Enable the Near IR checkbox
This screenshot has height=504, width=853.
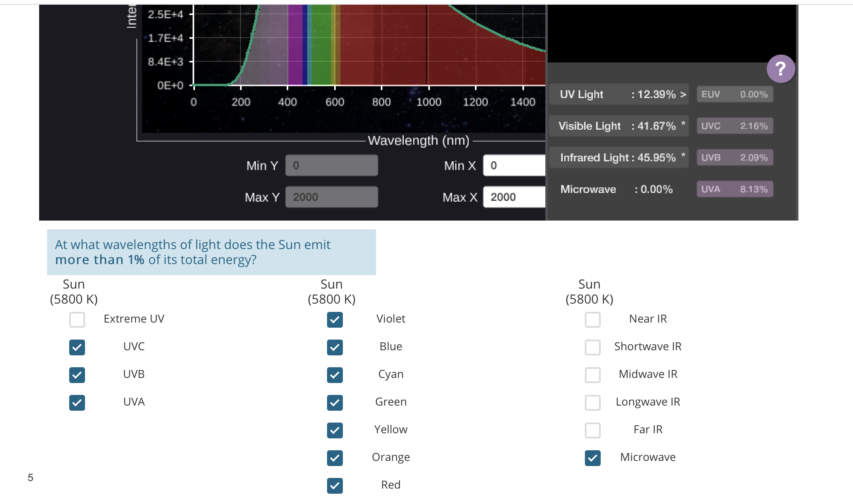592,319
